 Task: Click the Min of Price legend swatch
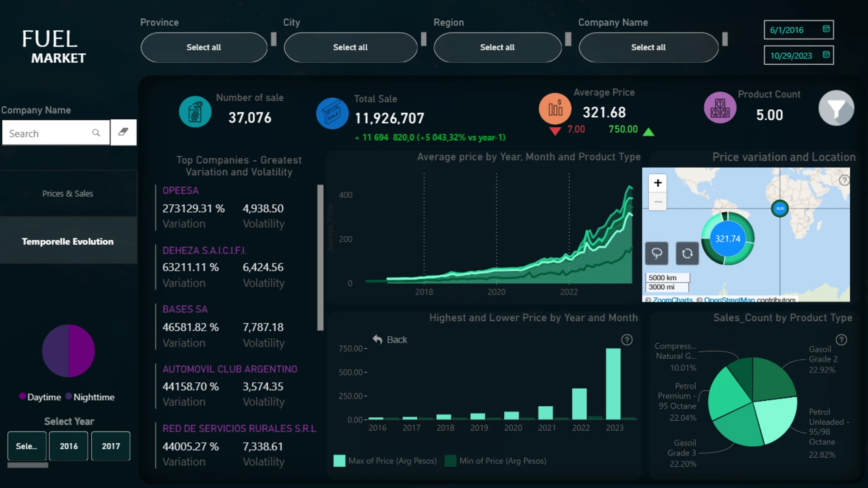tap(450, 461)
